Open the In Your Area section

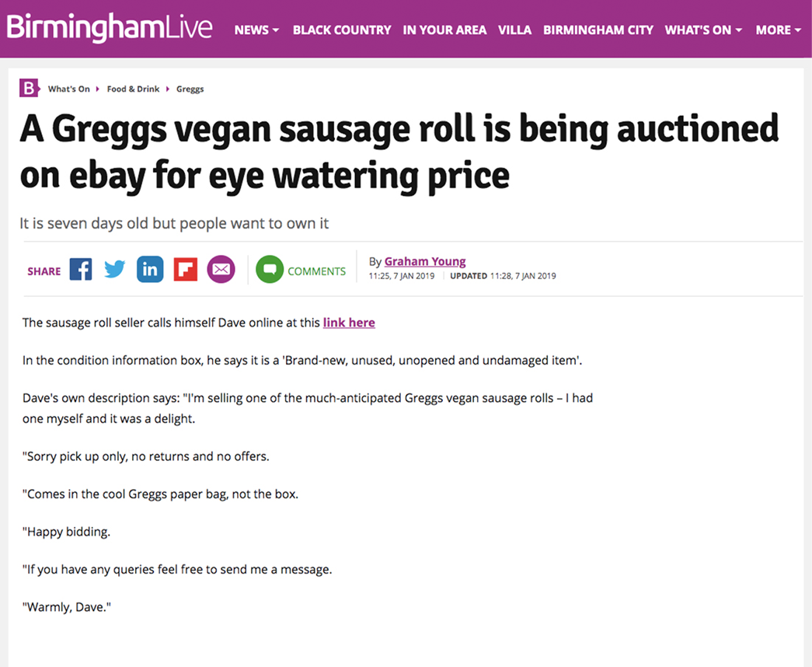pos(444,30)
